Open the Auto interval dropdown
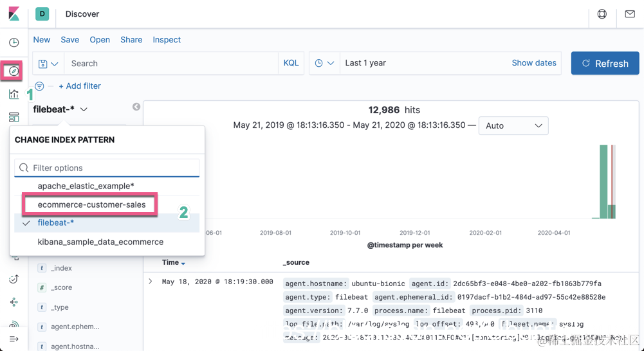This screenshot has height=351, width=644. tap(513, 125)
